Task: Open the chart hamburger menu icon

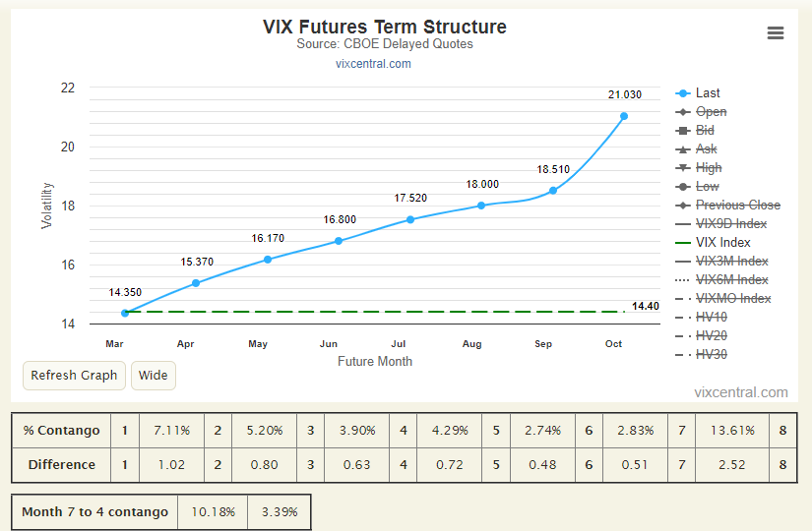Action: tap(776, 33)
